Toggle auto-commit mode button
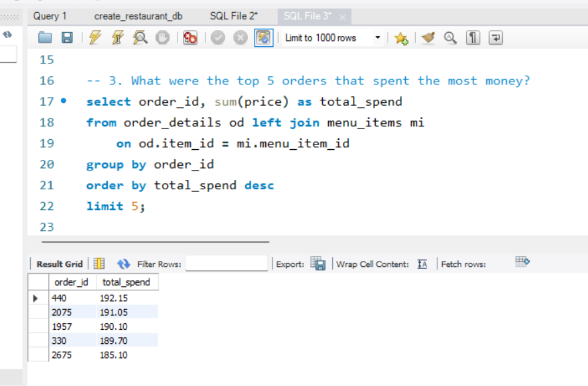This screenshot has height=386, width=588. pyautogui.click(x=263, y=38)
